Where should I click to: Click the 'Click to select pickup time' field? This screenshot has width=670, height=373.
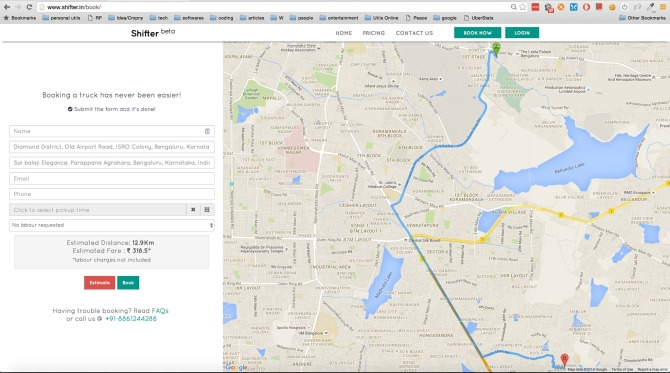click(x=97, y=210)
